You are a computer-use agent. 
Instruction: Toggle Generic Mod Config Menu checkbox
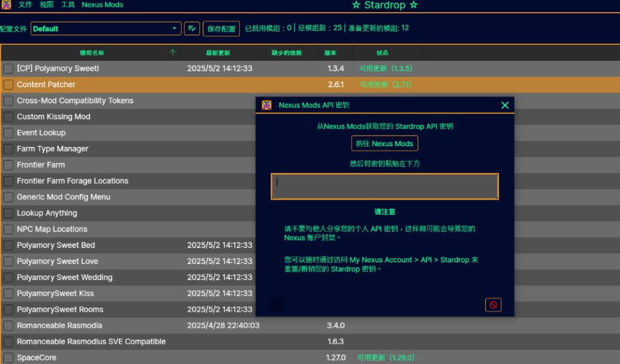[8, 197]
